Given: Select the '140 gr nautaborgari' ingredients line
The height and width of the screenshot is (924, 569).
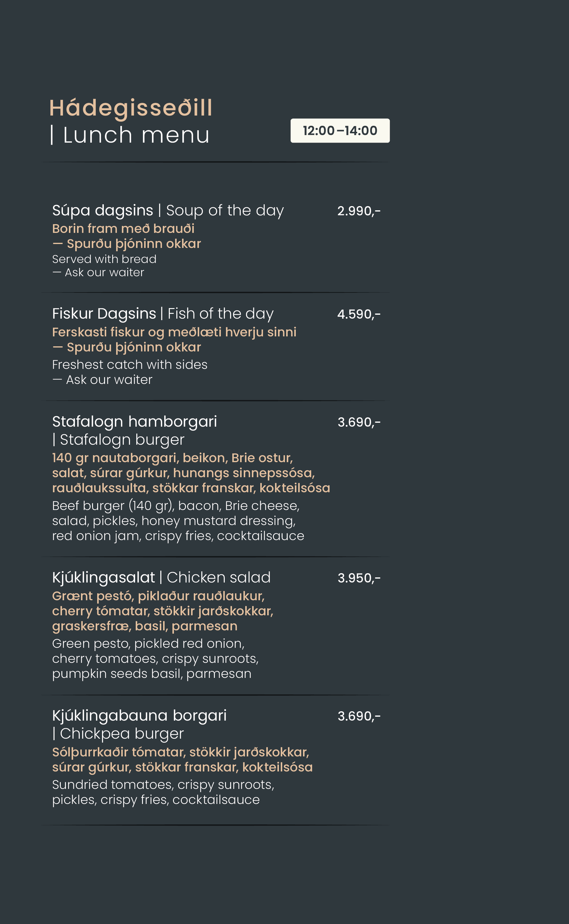Looking at the screenshot, I should tap(172, 458).
